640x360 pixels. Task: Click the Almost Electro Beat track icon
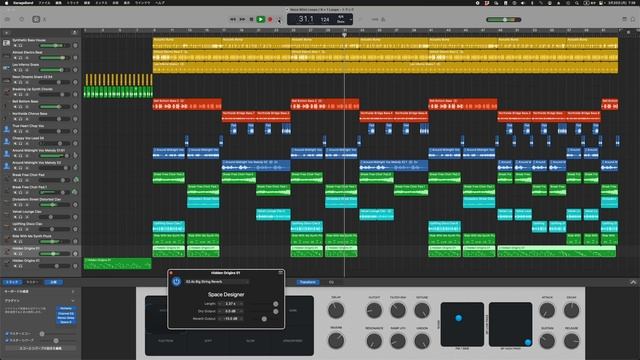pos(6,55)
